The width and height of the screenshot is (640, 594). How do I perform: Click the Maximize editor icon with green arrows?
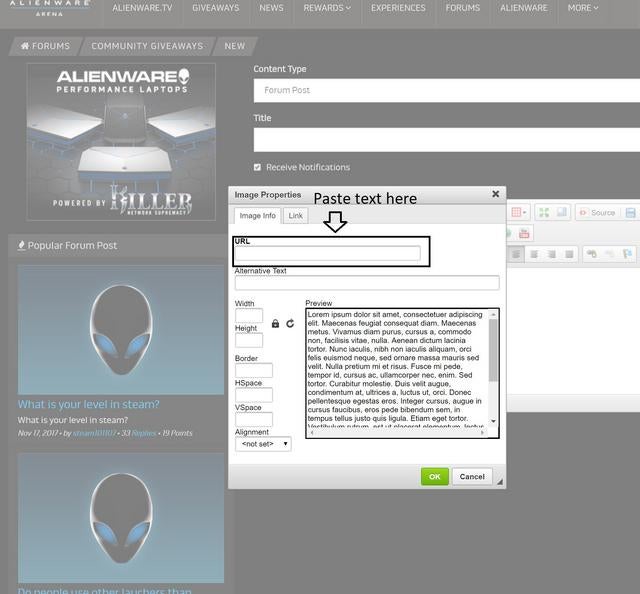[544, 213]
